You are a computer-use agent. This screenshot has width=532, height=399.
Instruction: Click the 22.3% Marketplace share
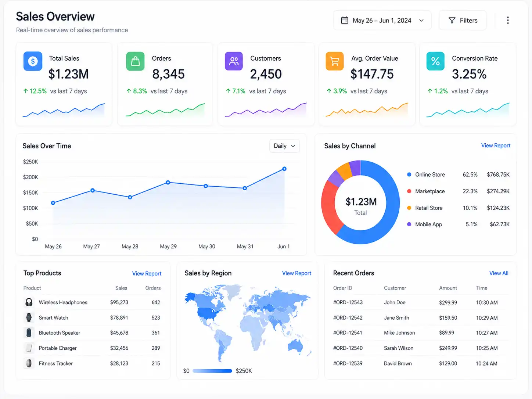click(470, 191)
